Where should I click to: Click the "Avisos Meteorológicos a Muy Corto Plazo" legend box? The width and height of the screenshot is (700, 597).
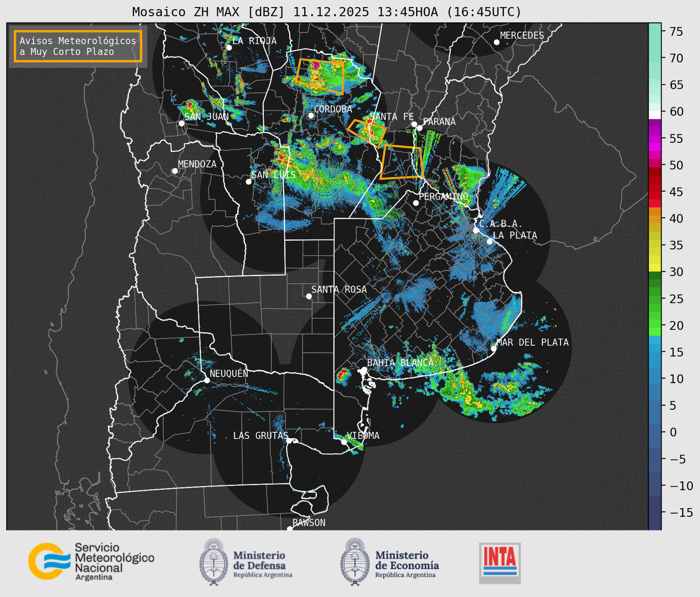click(x=78, y=46)
